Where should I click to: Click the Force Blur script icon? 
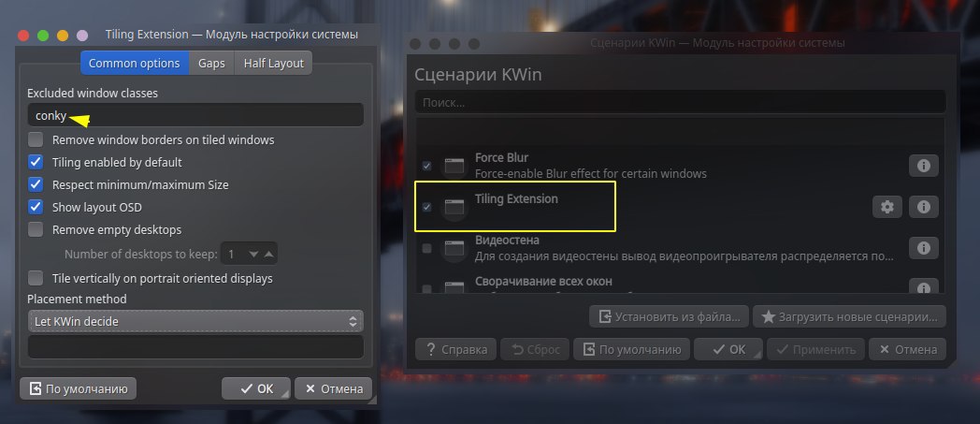454,166
